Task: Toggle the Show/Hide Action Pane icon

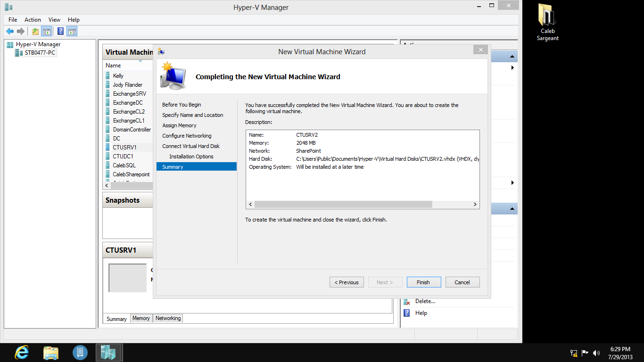Action: click(x=72, y=32)
